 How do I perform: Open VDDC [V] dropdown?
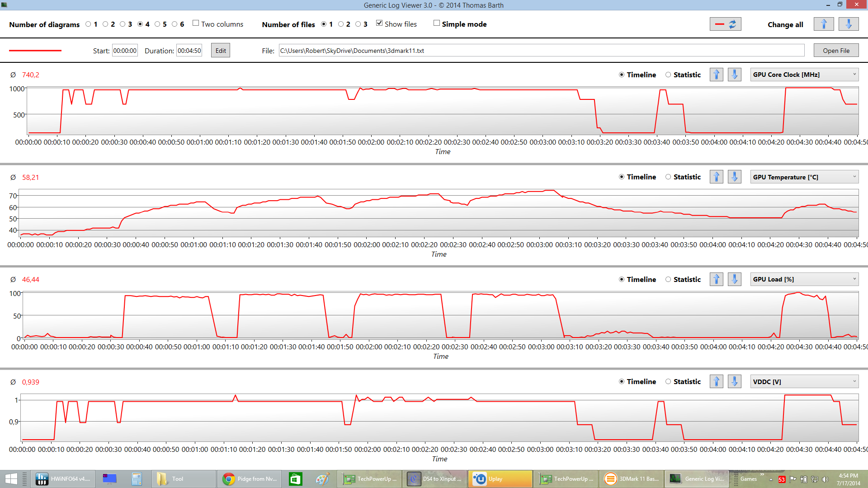pyautogui.click(x=804, y=382)
